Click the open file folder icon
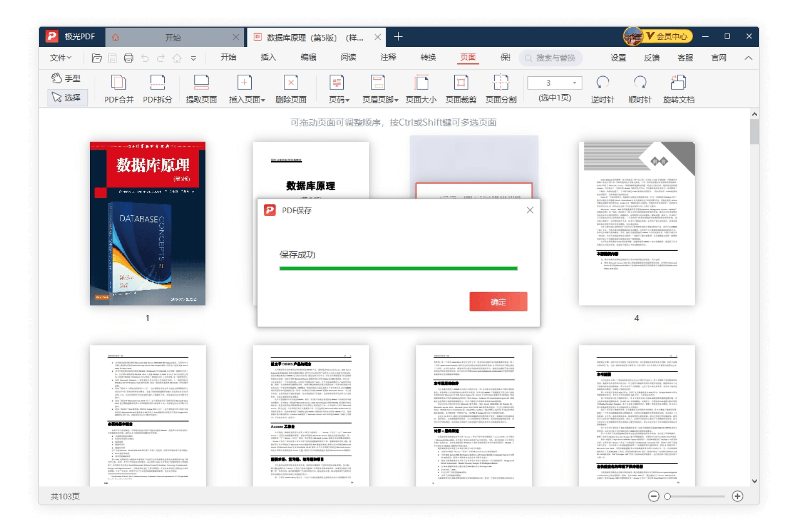 point(97,58)
